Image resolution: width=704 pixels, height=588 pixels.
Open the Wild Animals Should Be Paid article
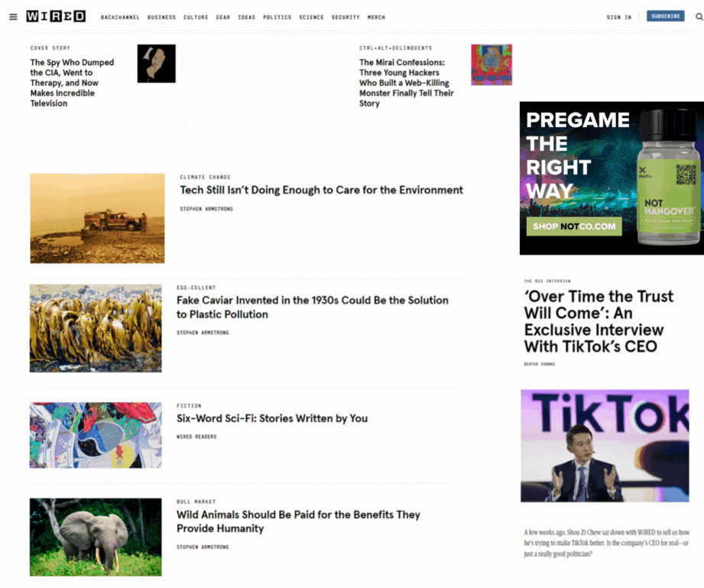point(299,521)
